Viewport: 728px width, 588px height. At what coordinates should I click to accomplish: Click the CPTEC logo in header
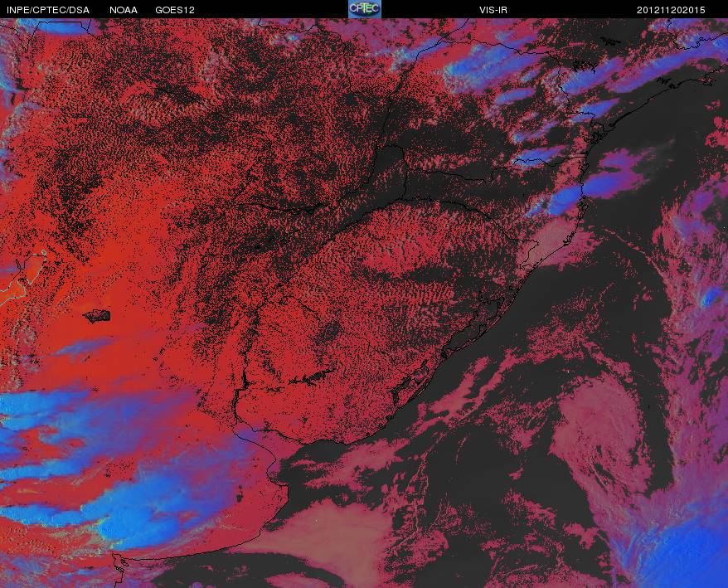365,9
